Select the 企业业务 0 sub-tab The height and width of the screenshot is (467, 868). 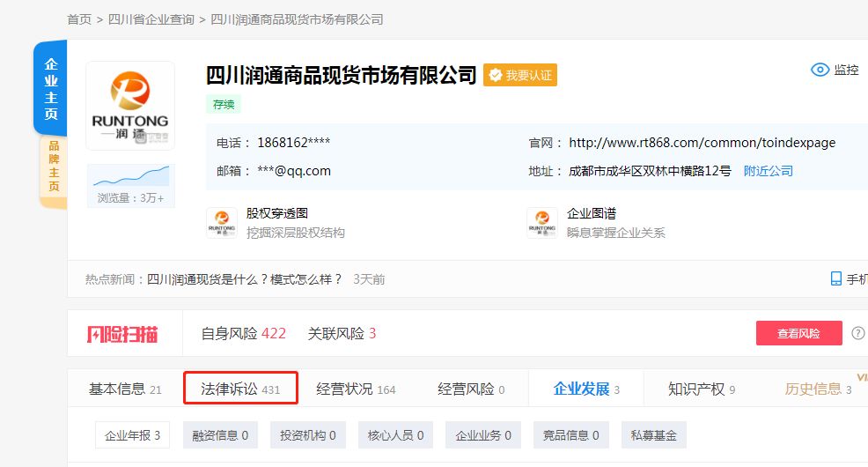483,435
